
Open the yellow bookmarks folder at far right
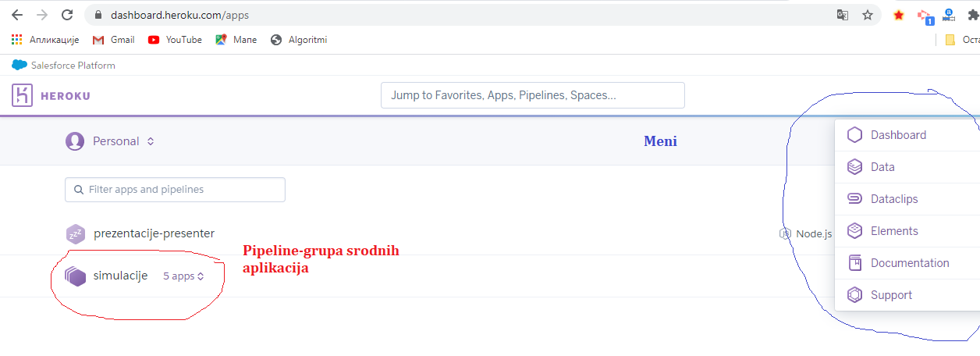pyautogui.click(x=950, y=40)
